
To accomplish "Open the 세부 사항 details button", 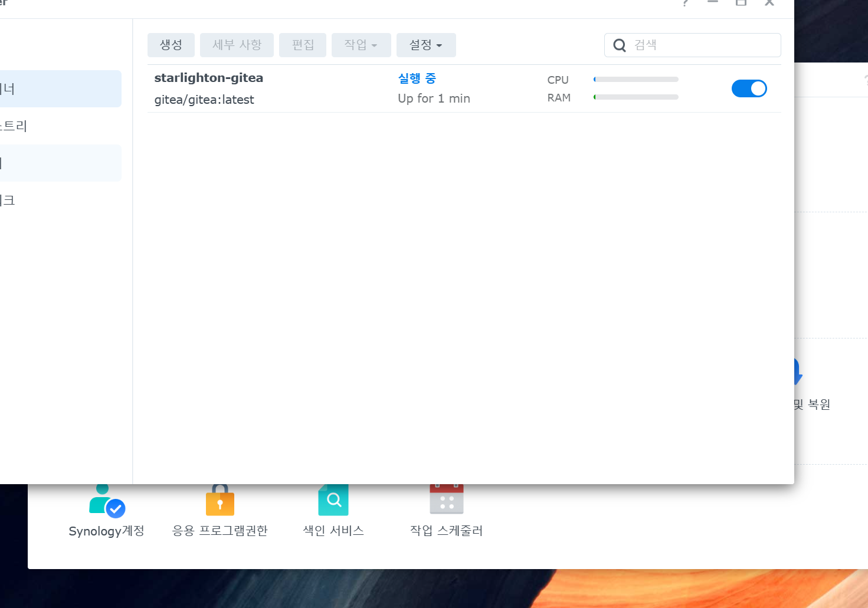I will tap(237, 45).
